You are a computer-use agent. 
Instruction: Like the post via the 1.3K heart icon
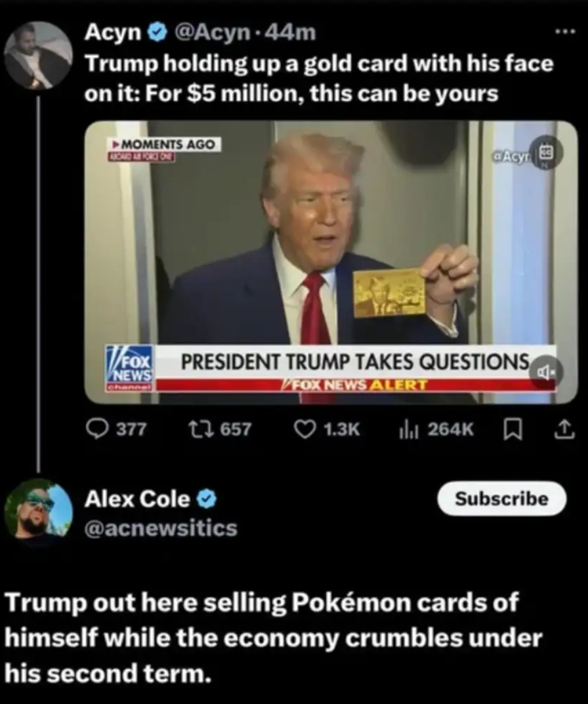[x=304, y=429]
